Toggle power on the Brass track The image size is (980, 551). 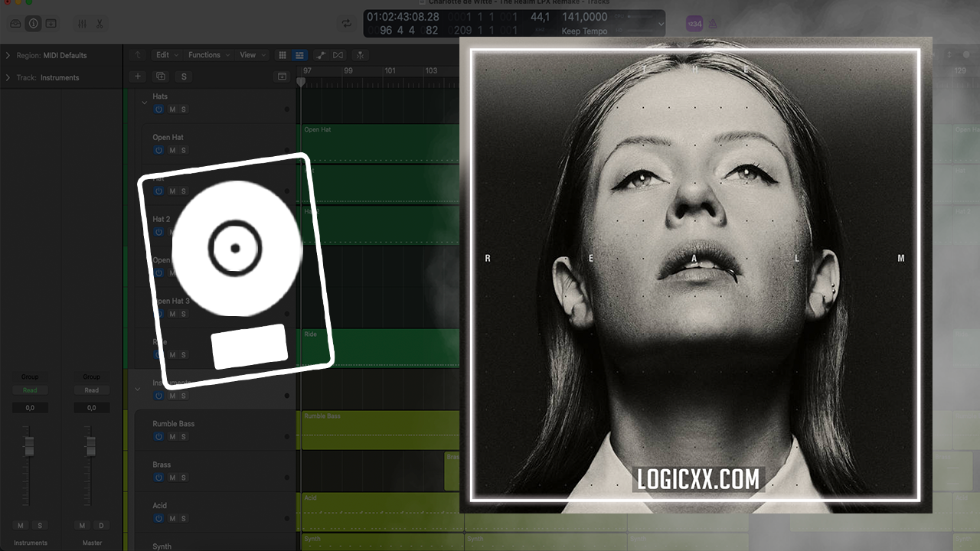click(x=158, y=478)
